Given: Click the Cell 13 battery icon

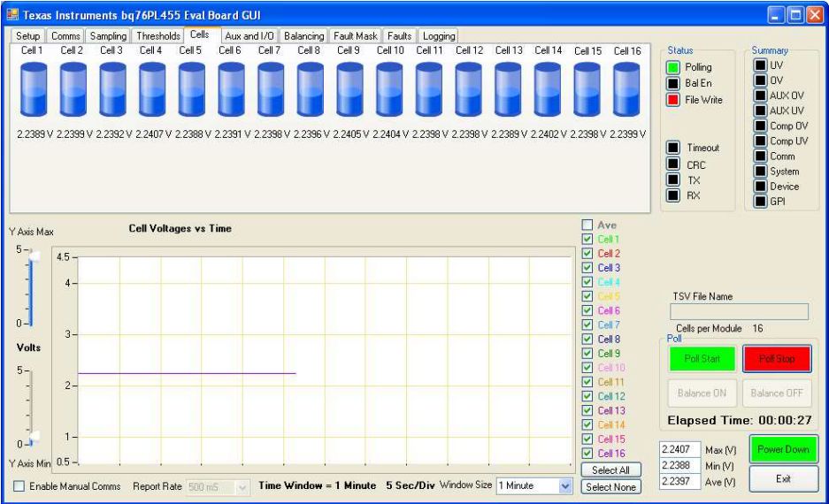Looking at the screenshot, I should click(x=508, y=88).
